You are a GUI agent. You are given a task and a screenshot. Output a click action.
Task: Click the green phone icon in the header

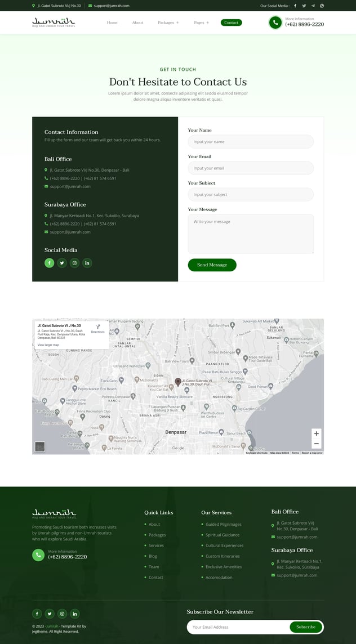pos(275,23)
